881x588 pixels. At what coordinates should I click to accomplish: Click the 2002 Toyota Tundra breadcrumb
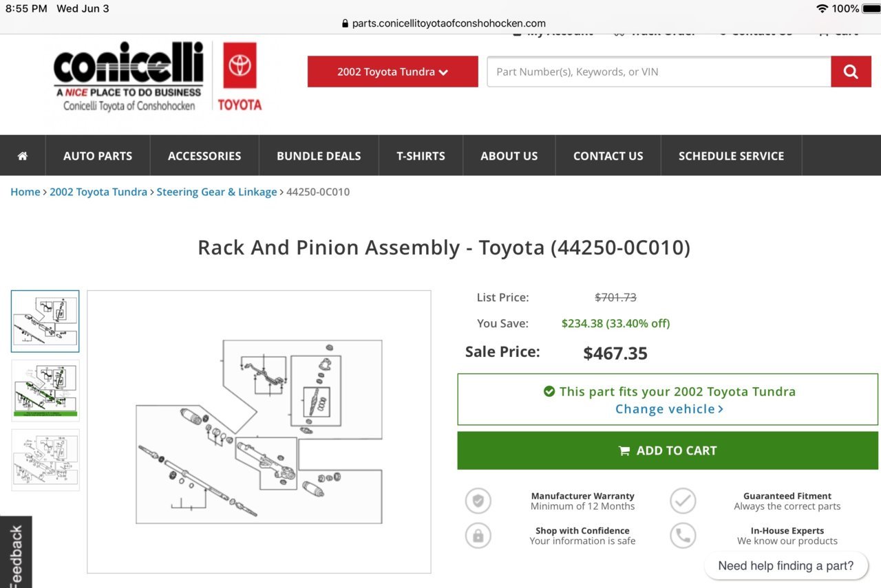98,192
